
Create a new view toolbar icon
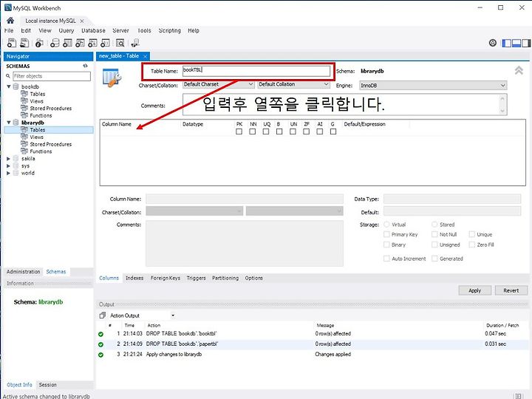[x=80, y=43]
